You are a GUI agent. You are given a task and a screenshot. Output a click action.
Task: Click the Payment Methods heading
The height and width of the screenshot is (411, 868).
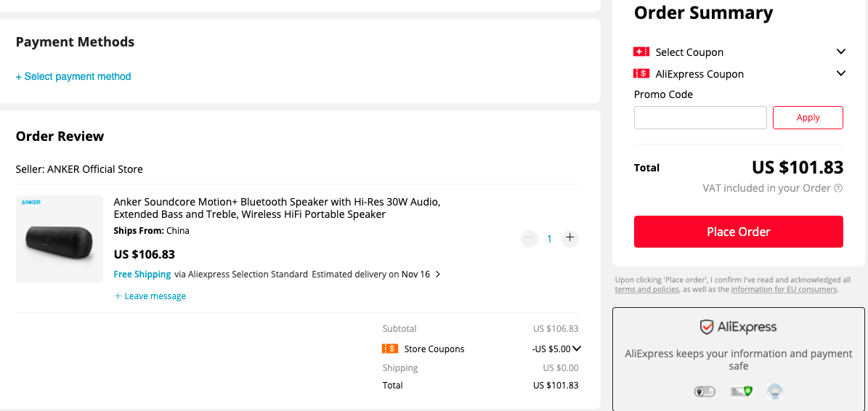pos(75,41)
